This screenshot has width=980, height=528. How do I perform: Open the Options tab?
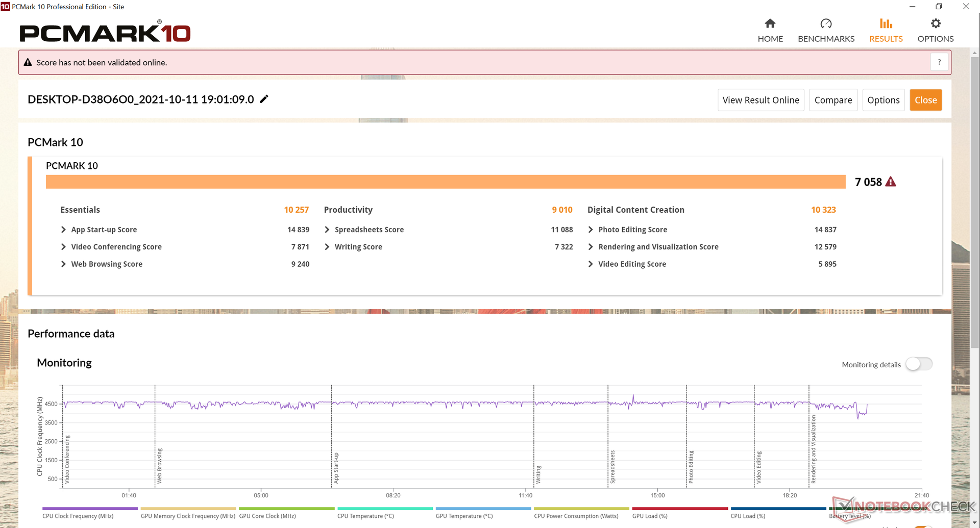pyautogui.click(x=935, y=31)
